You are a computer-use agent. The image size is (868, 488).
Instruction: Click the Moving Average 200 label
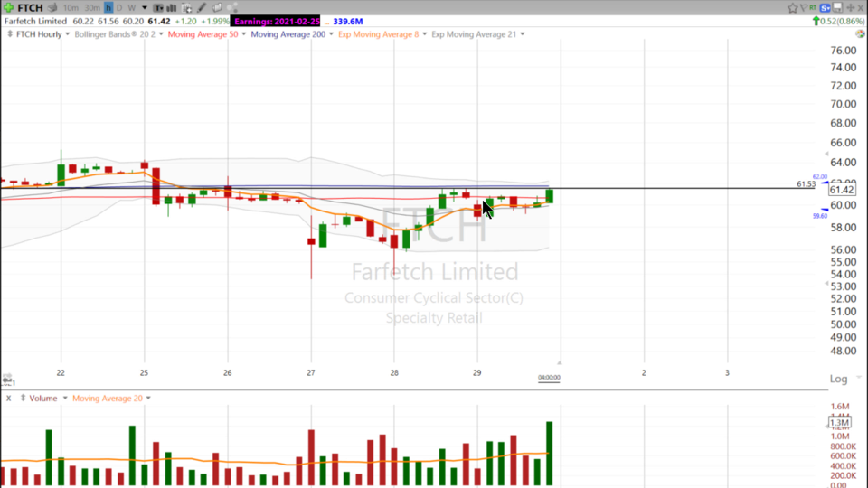pyautogui.click(x=288, y=34)
